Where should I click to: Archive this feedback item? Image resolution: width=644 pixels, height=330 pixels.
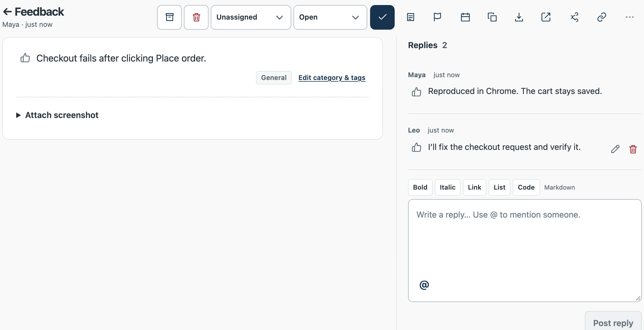click(169, 17)
